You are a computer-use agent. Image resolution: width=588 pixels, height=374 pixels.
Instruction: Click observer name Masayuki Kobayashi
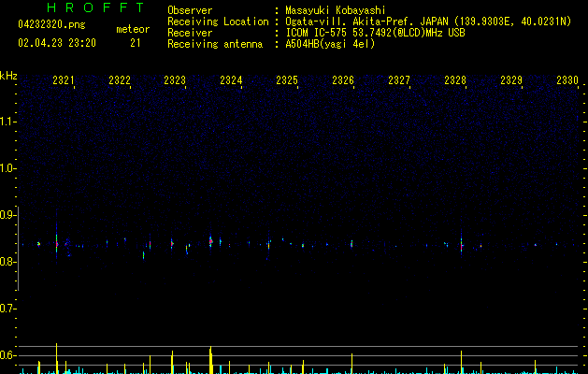[336, 10]
